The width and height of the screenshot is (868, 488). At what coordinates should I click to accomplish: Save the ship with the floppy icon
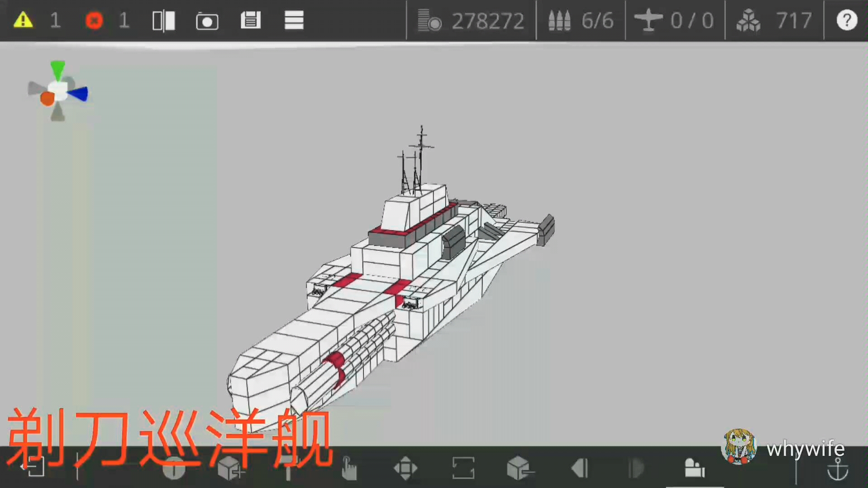point(250,20)
